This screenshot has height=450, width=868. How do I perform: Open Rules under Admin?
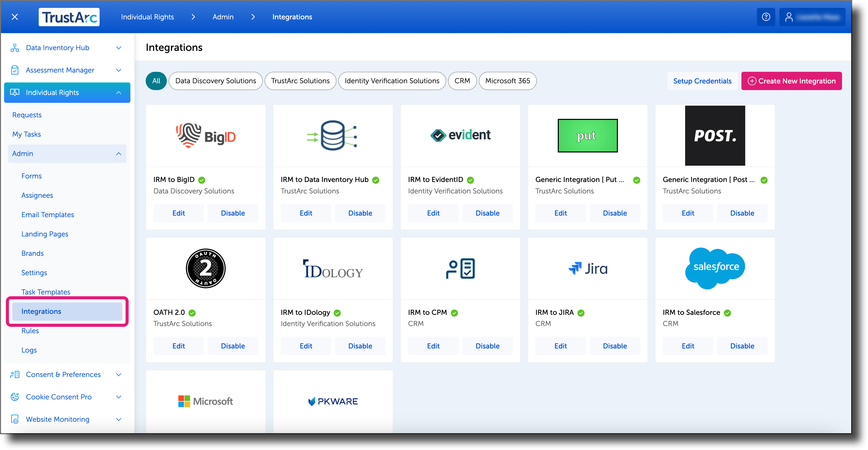click(30, 331)
